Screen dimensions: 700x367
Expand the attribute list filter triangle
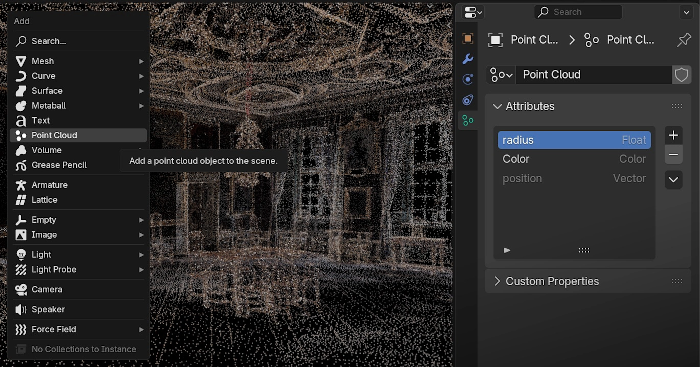pyautogui.click(x=507, y=250)
